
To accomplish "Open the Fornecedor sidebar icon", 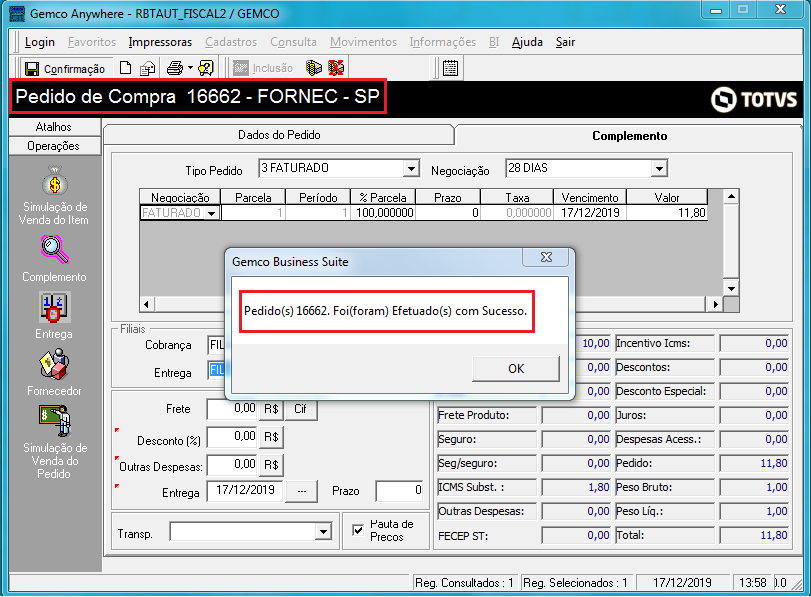I will coord(54,364).
